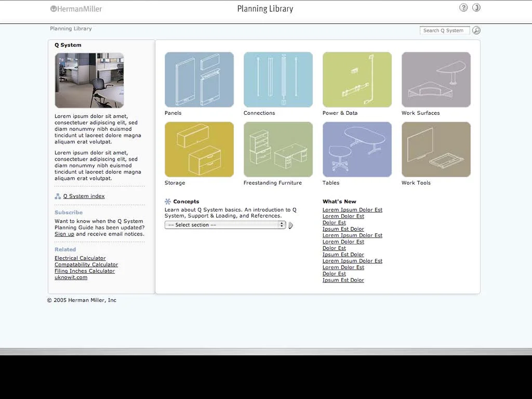Open the Connections category tile

pyautogui.click(x=278, y=79)
